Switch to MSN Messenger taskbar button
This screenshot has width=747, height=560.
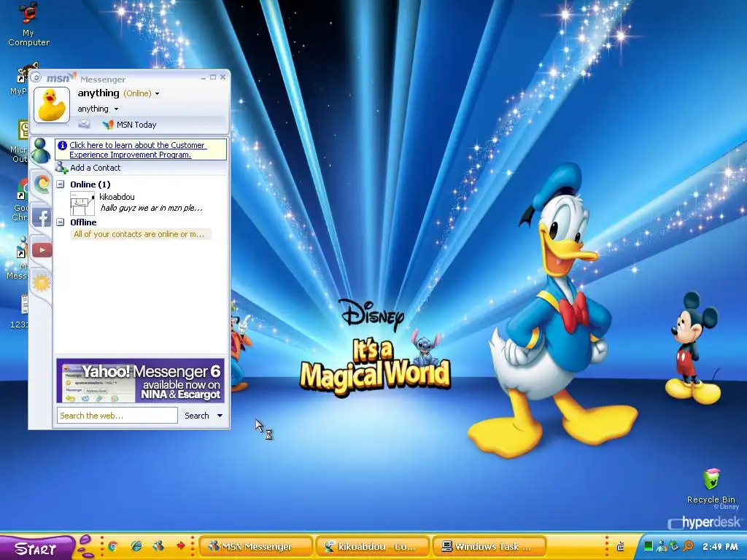point(256,546)
